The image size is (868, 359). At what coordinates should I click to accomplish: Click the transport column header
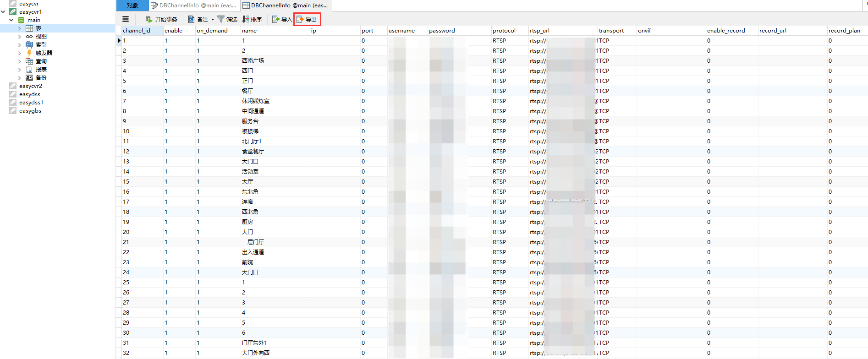tap(617, 31)
